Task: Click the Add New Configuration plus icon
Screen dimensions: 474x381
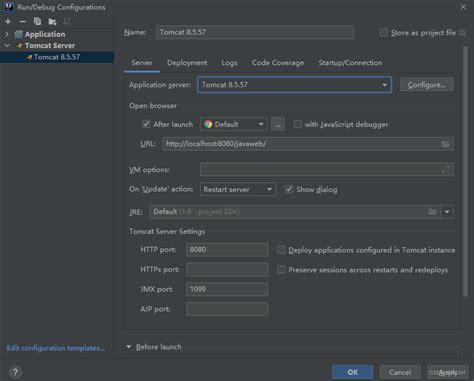Action: click(x=8, y=22)
